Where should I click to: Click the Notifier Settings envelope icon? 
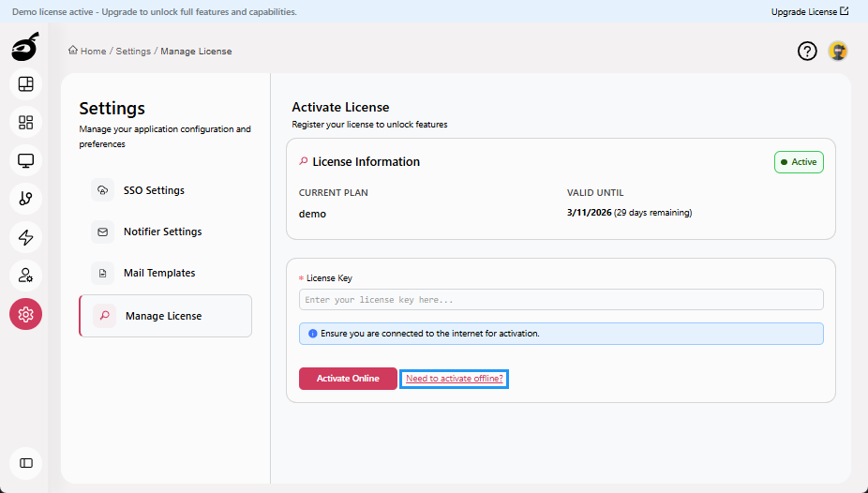[x=102, y=232]
